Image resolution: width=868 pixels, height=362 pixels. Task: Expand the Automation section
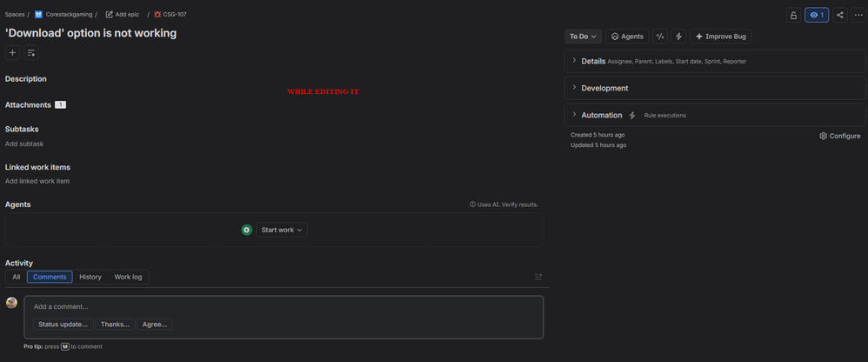[715, 115]
